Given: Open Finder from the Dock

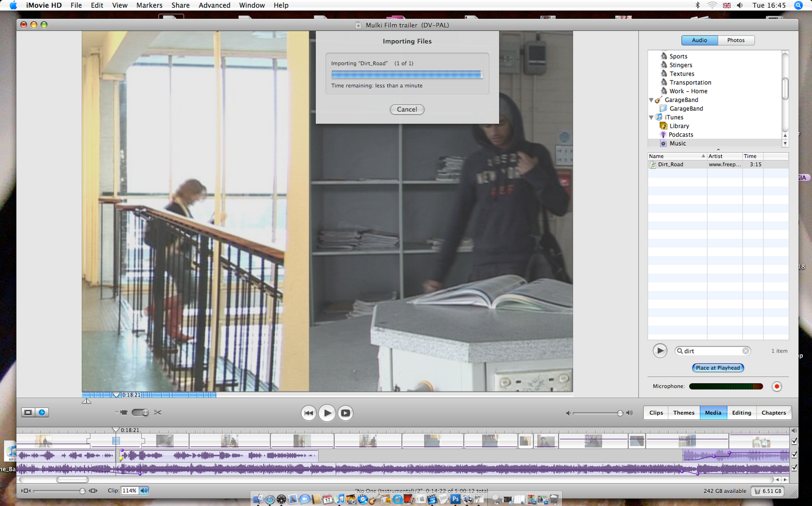Looking at the screenshot, I should (258, 499).
